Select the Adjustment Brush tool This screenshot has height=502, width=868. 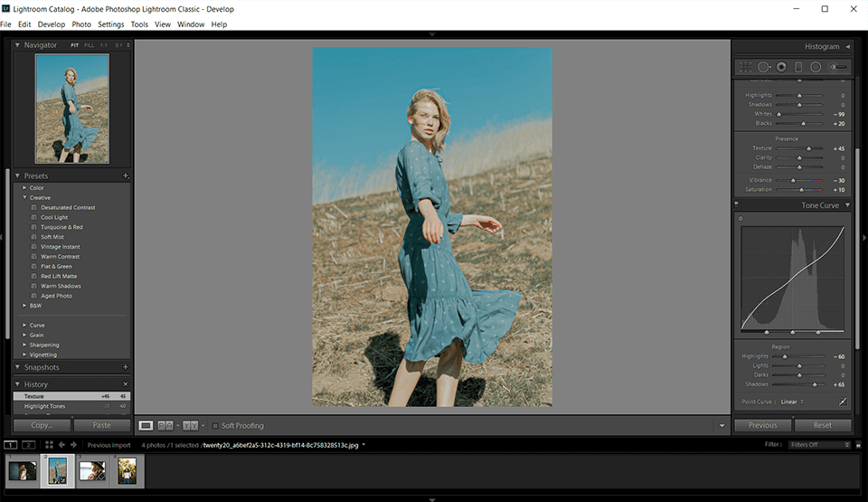pos(837,67)
